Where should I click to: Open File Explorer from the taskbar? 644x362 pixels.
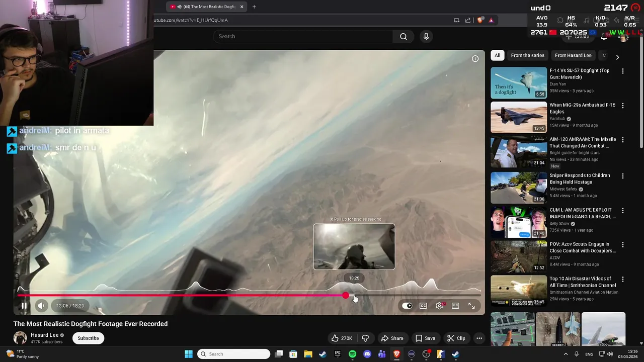(x=308, y=354)
